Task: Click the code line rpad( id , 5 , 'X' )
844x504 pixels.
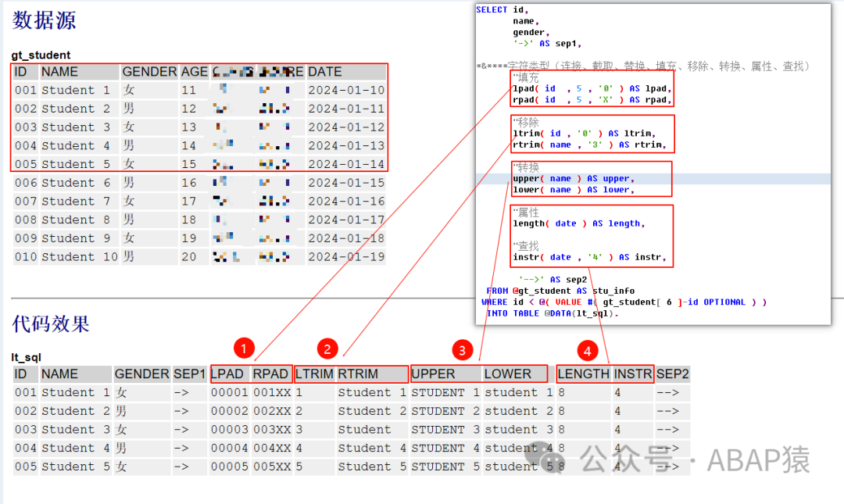Action: pos(592,99)
